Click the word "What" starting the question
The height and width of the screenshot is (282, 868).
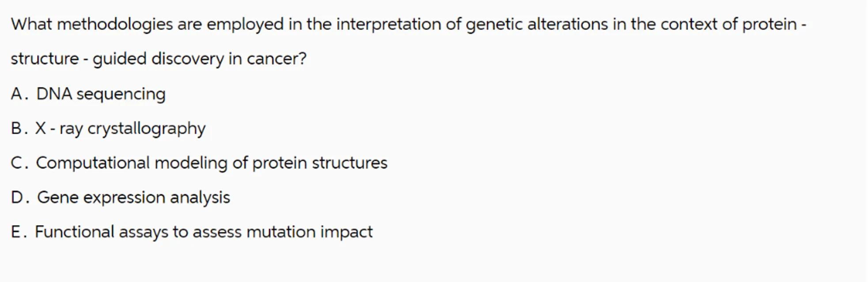[x=31, y=24]
